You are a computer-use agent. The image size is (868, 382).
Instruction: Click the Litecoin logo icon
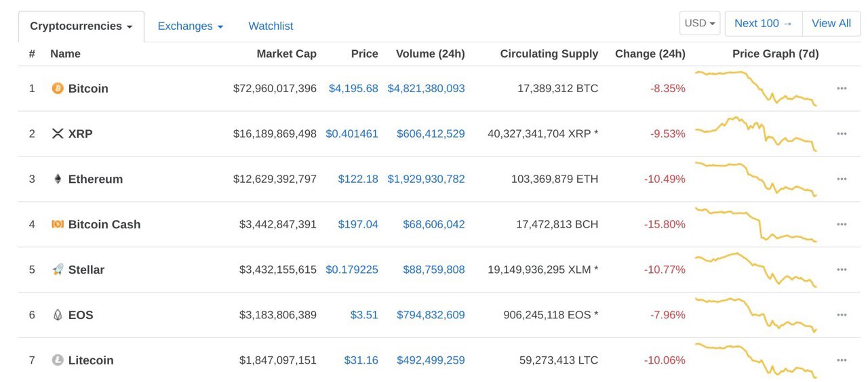click(x=58, y=360)
